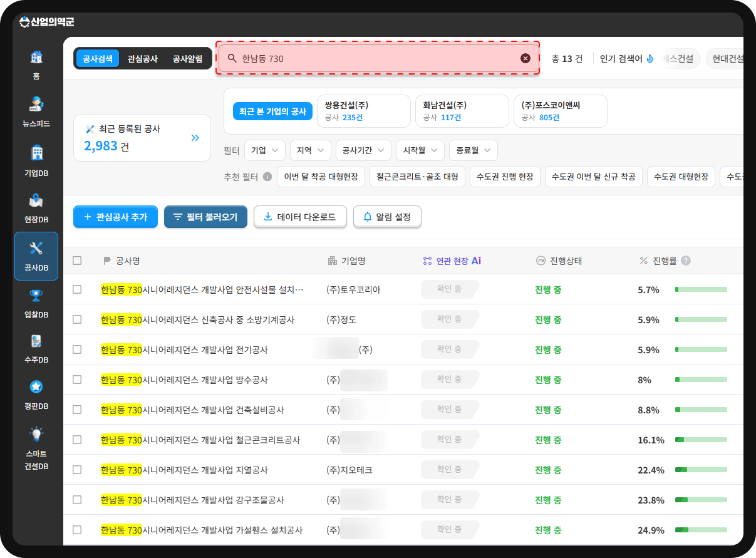Apply 수도권 진행 현장 filter
This screenshot has width=756, height=558.
point(505,177)
